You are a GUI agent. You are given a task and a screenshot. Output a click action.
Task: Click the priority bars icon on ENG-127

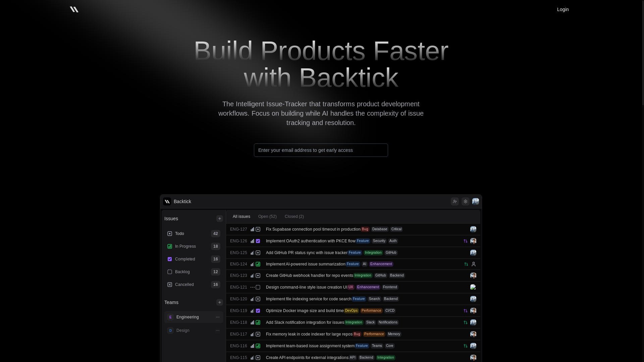point(252,229)
